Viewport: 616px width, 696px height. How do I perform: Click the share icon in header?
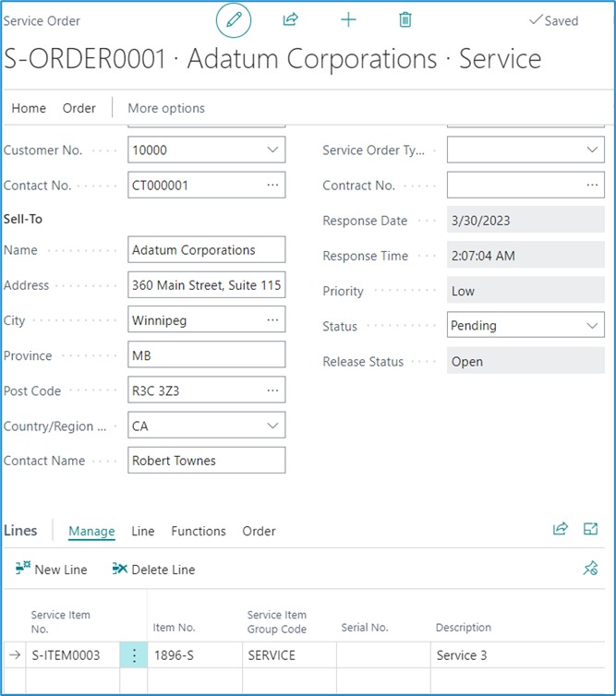click(x=290, y=20)
